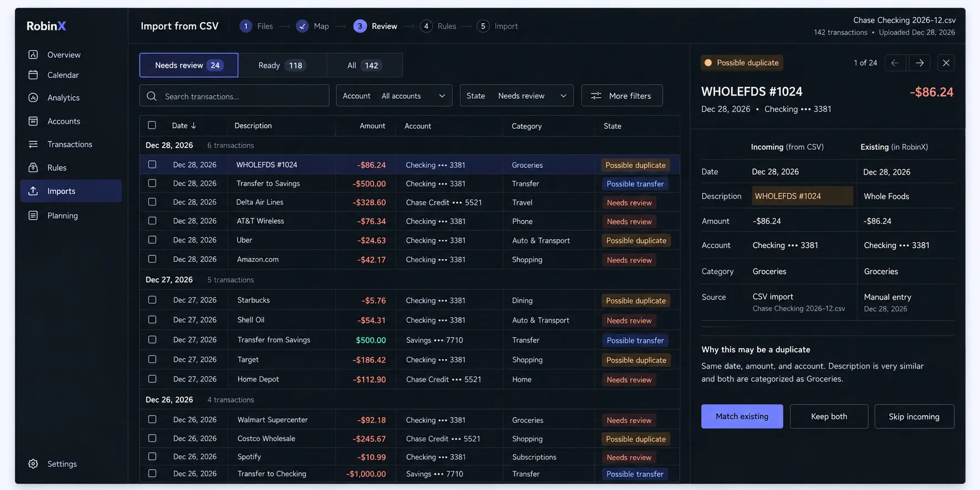The height and width of the screenshot is (490, 980).
Task: Click the Imports upload icon
Action: (x=33, y=191)
